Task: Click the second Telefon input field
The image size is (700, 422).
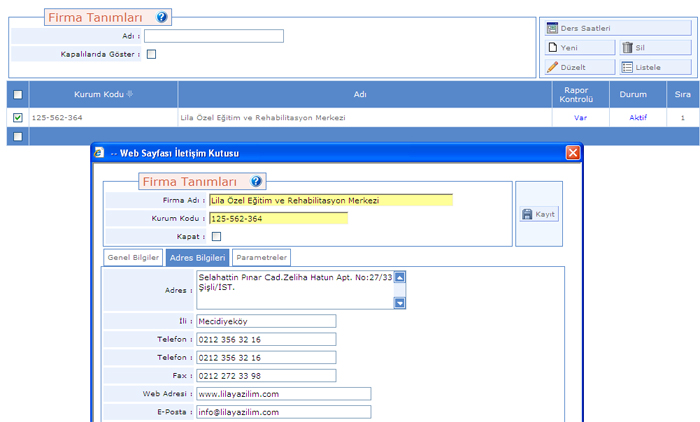Action: (x=266, y=358)
